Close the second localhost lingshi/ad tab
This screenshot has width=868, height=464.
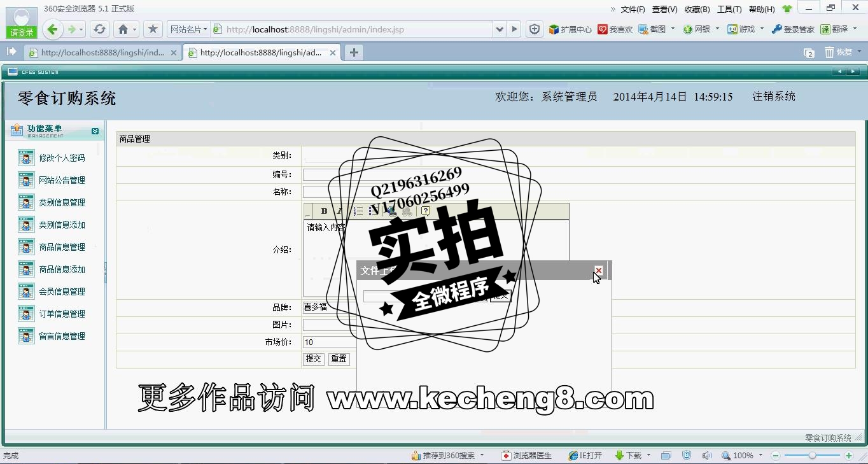(332, 53)
